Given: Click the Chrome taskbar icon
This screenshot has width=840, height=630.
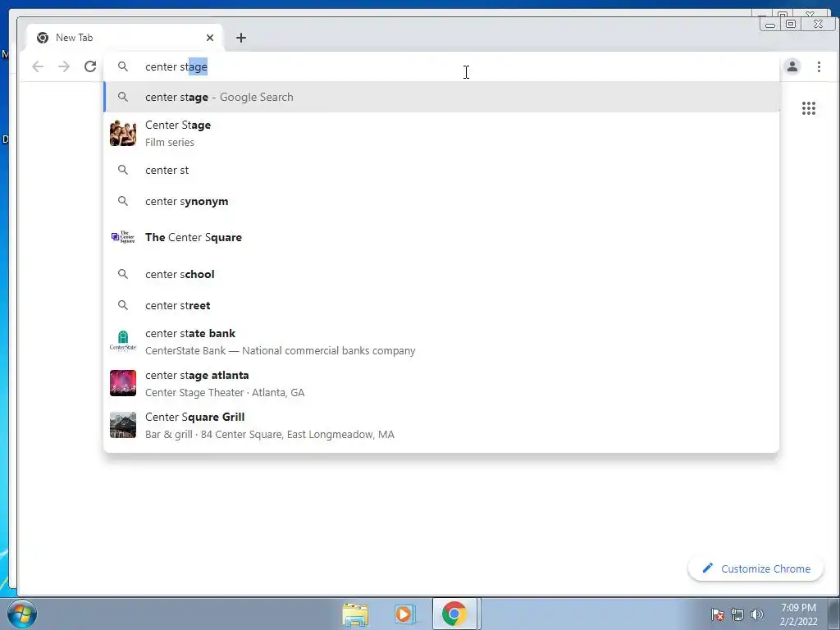Looking at the screenshot, I should (x=454, y=614).
